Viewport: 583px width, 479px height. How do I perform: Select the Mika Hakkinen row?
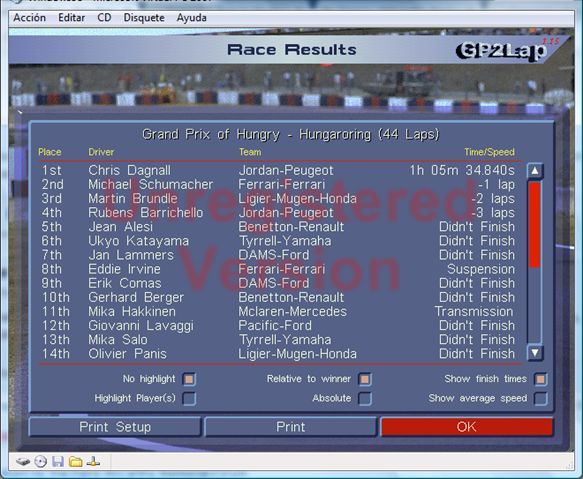278,312
